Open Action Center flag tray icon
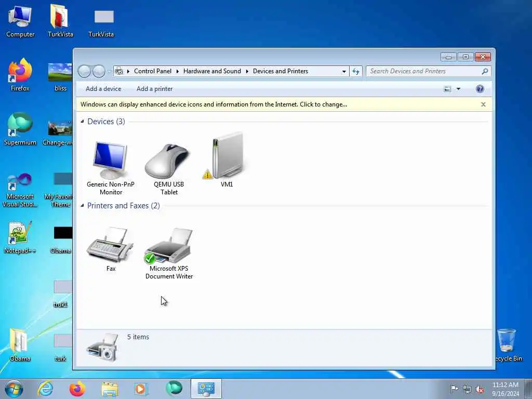The image size is (532, 399). click(454, 389)
